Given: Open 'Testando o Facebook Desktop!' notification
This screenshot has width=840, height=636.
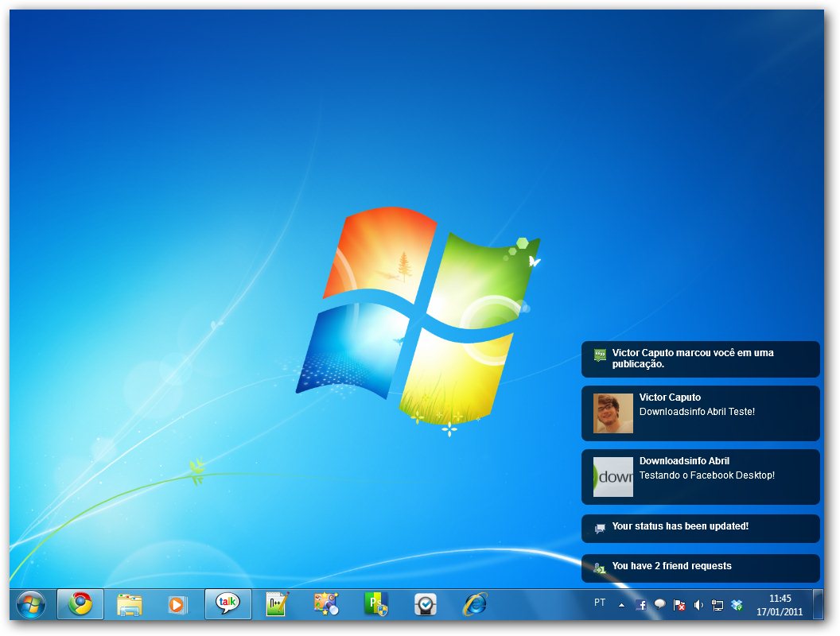Looking at the screenshot, I should (x=701, y=477).
